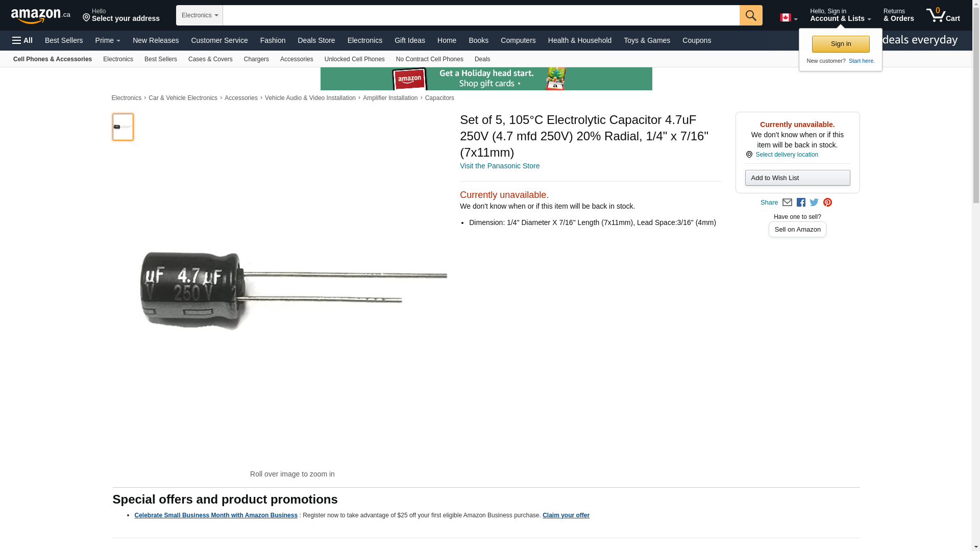Select the capacitor image thumbnail
The image size is (980, 551).
[x=123, y=127]
